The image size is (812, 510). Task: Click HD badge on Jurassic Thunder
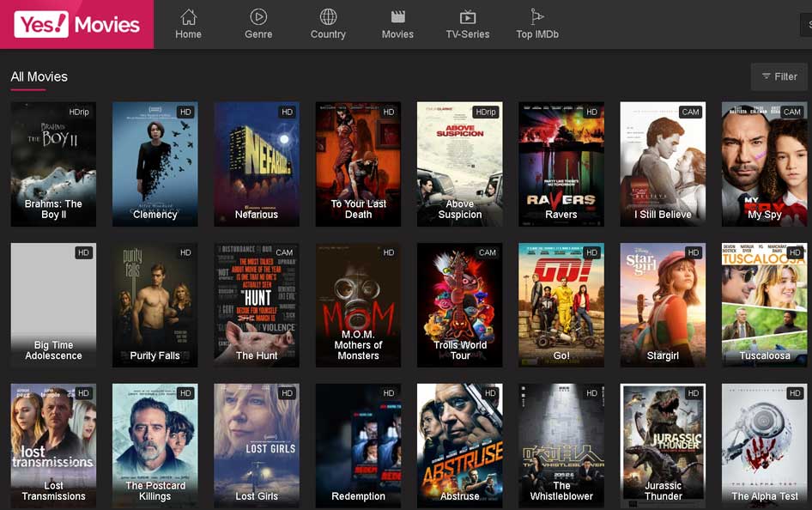pos(694,393)
